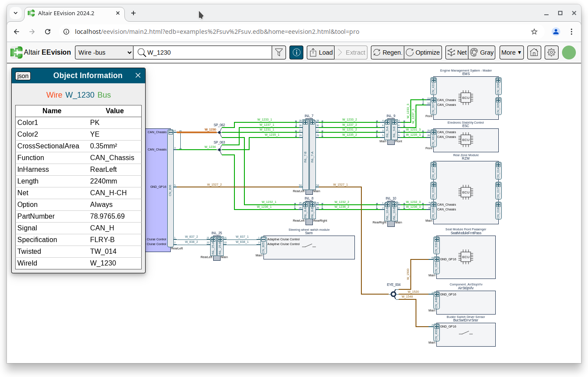Close the Object Information panel
The height and width of the screenshot is (377, 588).
coord(138,75)
